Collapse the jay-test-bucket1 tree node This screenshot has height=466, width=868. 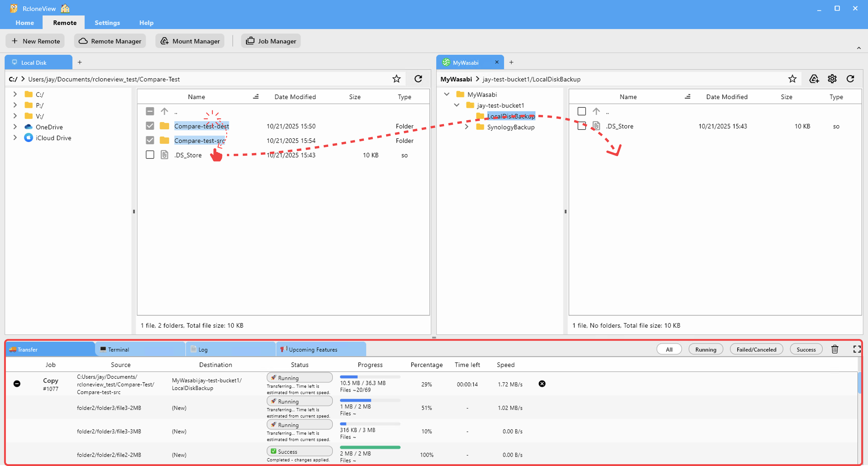click(457, 105)
